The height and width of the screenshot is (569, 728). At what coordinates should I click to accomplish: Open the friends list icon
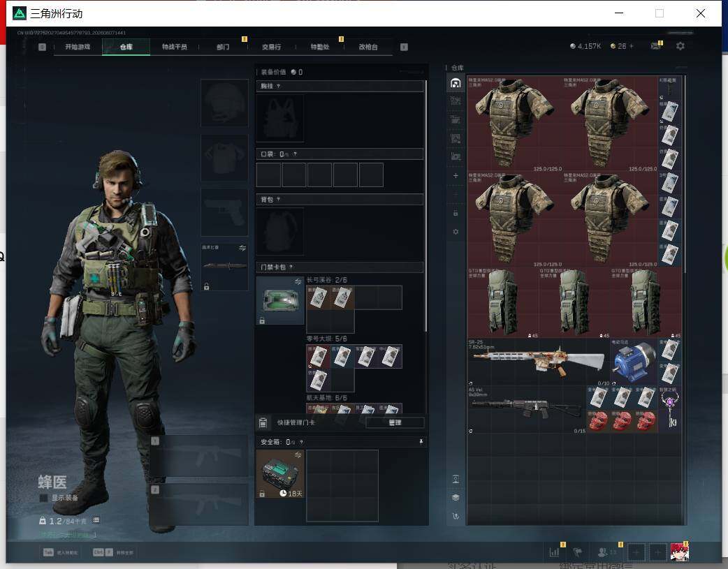point(603,552)
